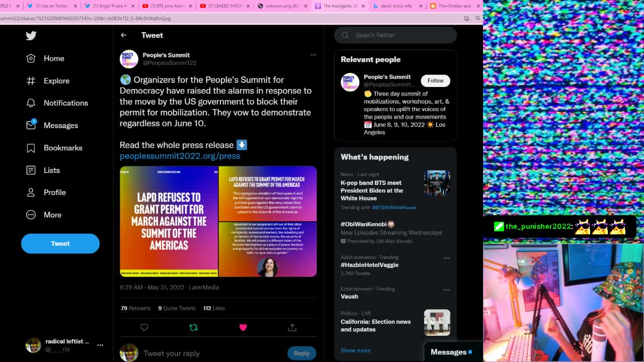Open the bottom-right quote image
This screenshot has height=362, width=644.
(268, 249)
